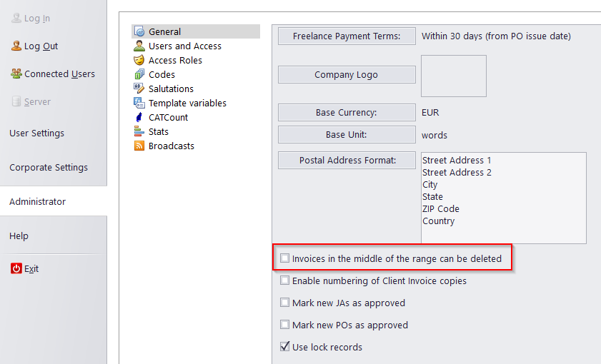Click the greyed Log In label
This screenshot has width=601, height=364.
[36, 19]
